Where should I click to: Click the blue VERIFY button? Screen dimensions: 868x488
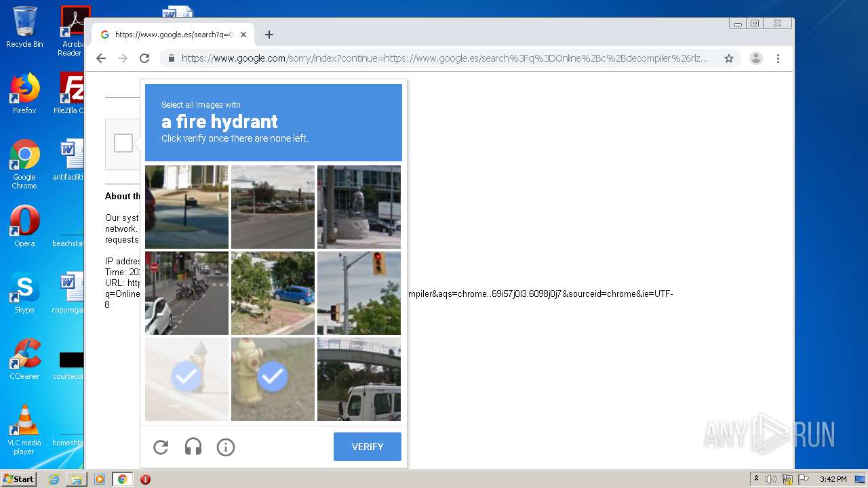[368, 447]
